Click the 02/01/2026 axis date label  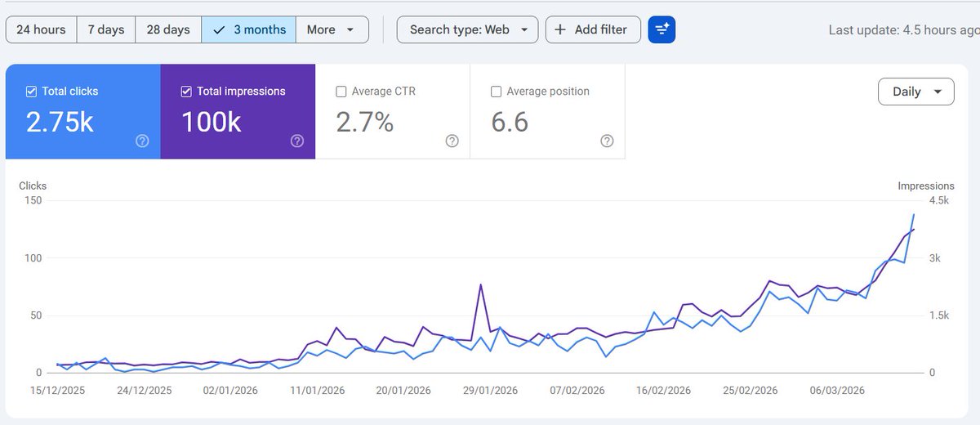(x=229, y=391)
